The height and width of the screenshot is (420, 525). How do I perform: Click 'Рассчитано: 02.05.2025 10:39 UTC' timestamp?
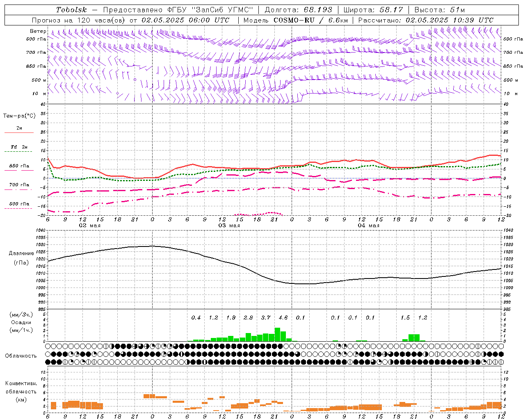pyautogui.click(x=426, y=20)
